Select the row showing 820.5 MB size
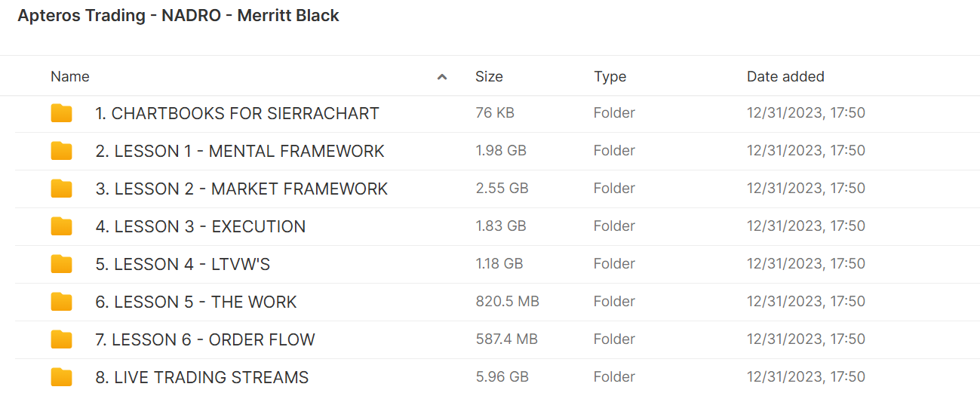Screen dimensions: 980x396 pos(497,302)
